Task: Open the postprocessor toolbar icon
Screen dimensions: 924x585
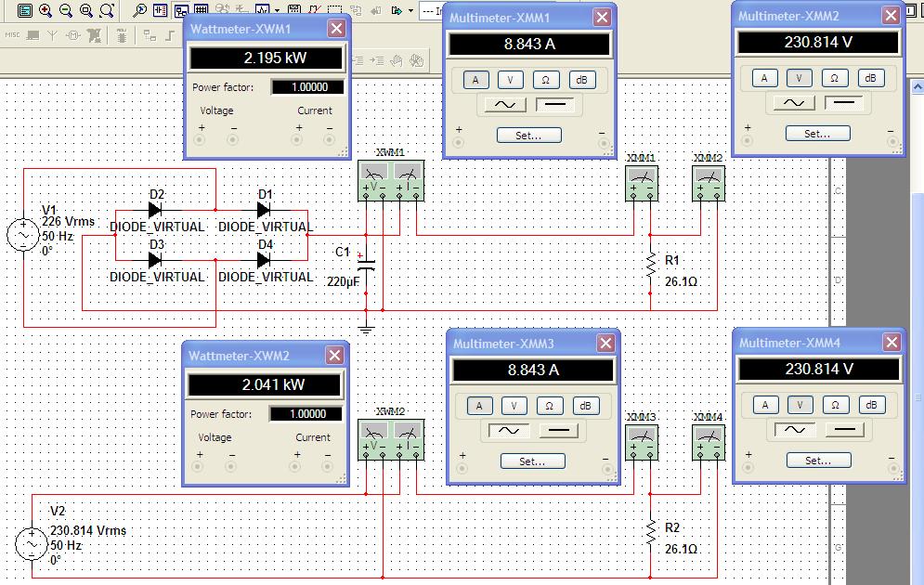Action: click(x=294, y=10)
